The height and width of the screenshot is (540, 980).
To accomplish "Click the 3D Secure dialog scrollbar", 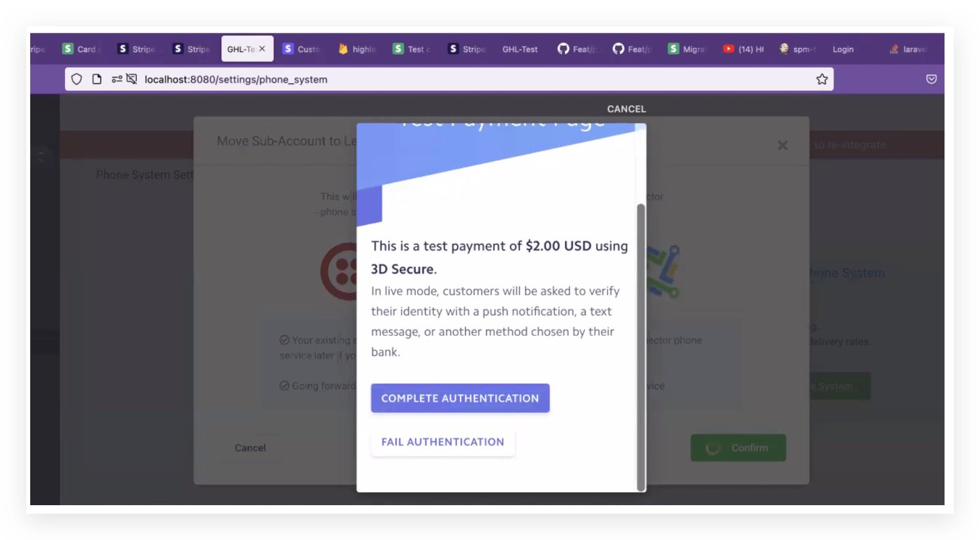I will click(641, 347).
